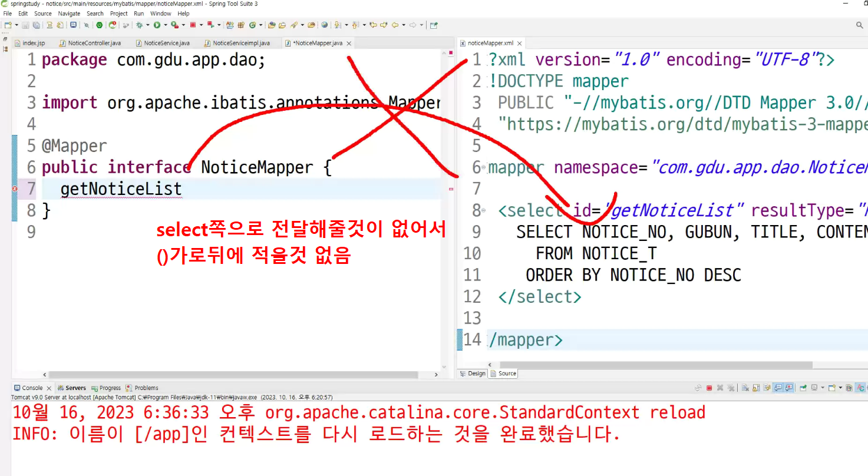Close the noticeMapper.xml tab
Viewport: 868px width, 476px height.
point(520,44)
